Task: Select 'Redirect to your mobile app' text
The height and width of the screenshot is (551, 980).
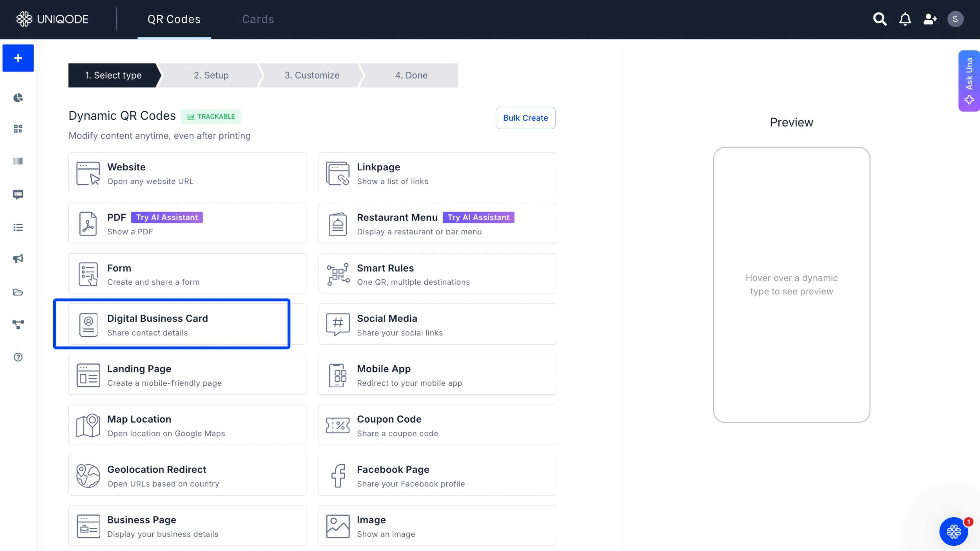Action: (410, 383)
